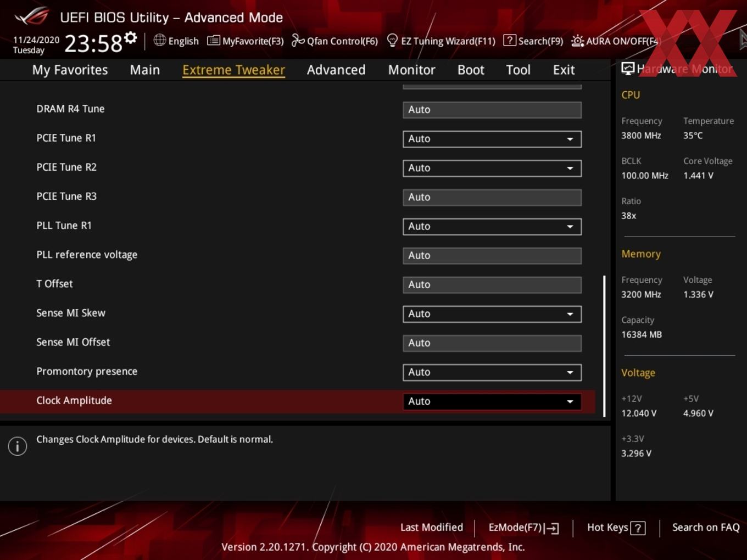Open the My Favorites tab
The image size is (747, 560).
[x=70, y=70]
